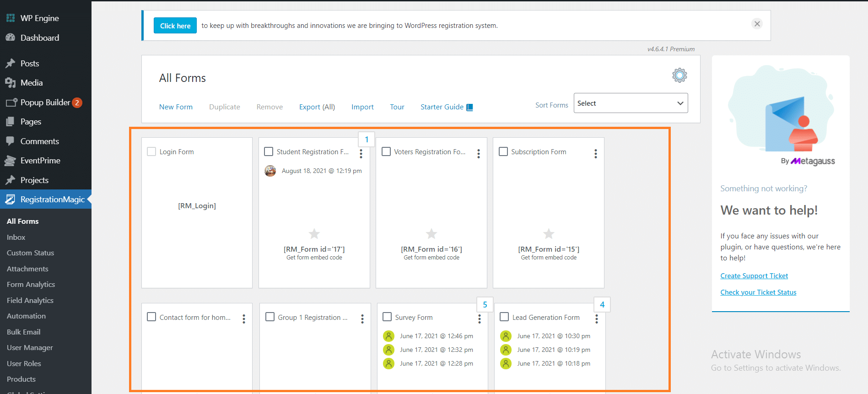Click the Create Support Ticket link
The height and width of the screenshot is (394, 868).
pyautogui.click(x=754, y=276)
